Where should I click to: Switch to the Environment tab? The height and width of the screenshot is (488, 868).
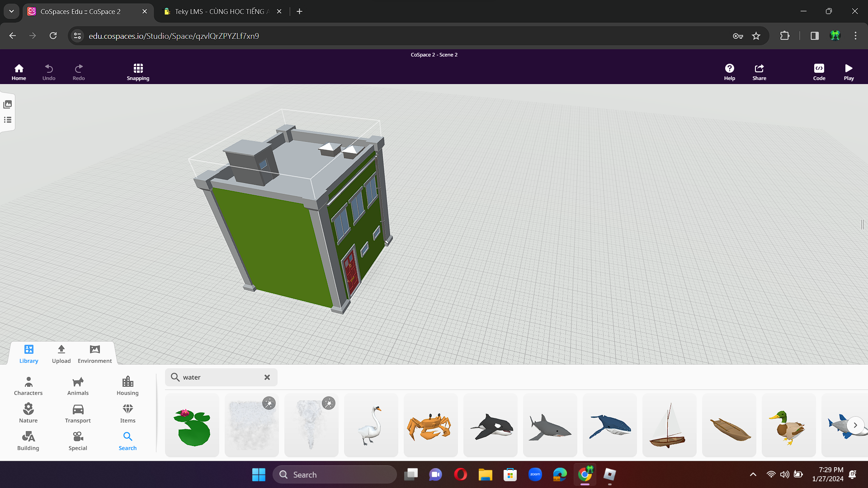coord(95,354)
